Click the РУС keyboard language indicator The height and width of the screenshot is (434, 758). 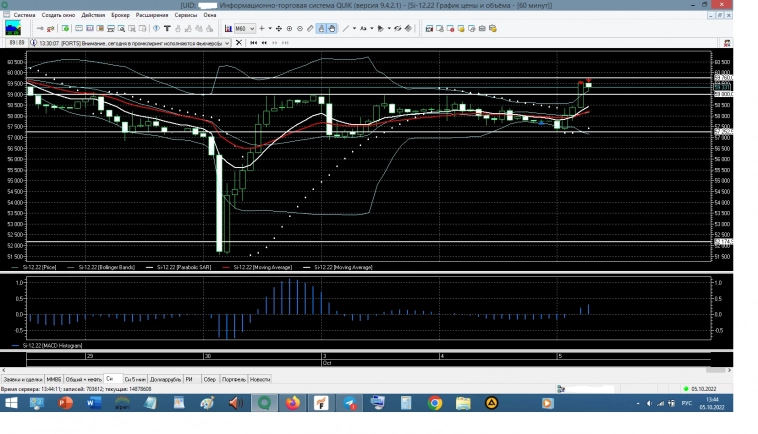(x=687, y=403)
